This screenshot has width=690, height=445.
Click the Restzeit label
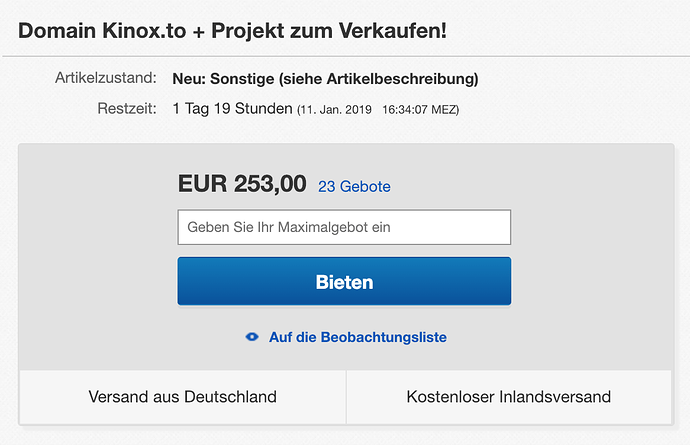click(126, 108)
